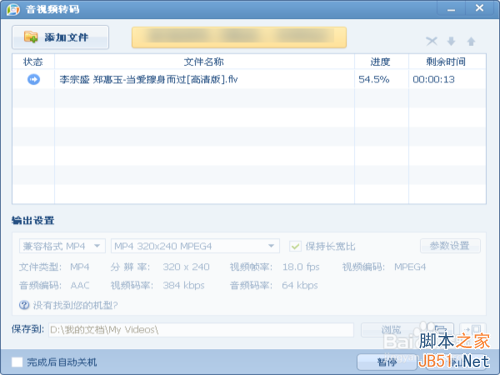Click remaining time 00:00:13

pyautogui.click(x=433, y=79)
